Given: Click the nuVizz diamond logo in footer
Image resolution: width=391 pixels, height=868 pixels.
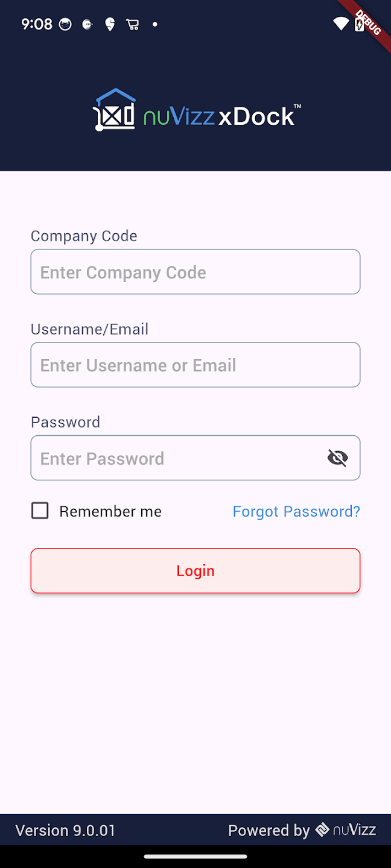Looking at the screenshot, I should pyautogui.click(x=322, y=830).
